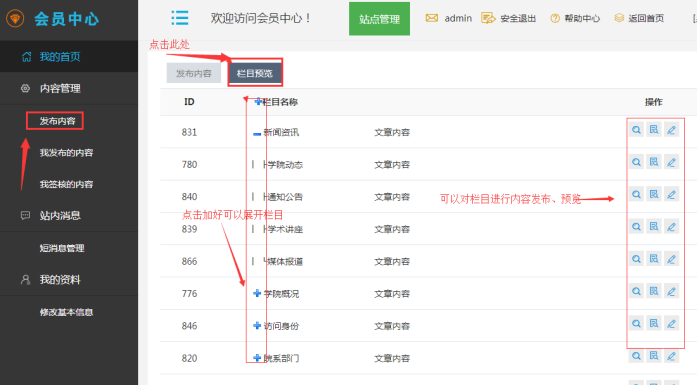This screenshot has width=698, height=386.
Task: Switch to the 发布内容 tab
Action: click(194, 73)
